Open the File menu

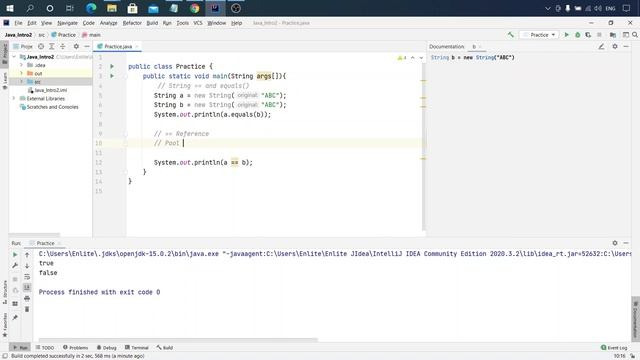pyautogui.click(x=18, y=23)
